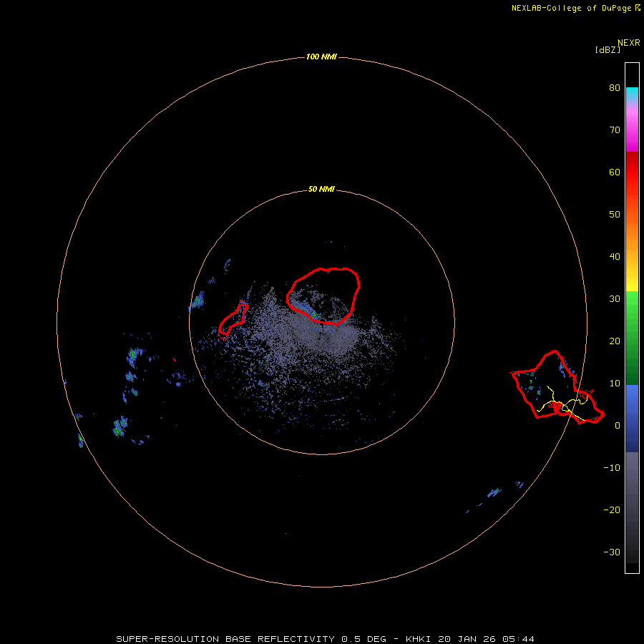Click the Super-Resolution Base Reflectivity caption
This screenshot has width=644, height=644.
pos(326,639)
